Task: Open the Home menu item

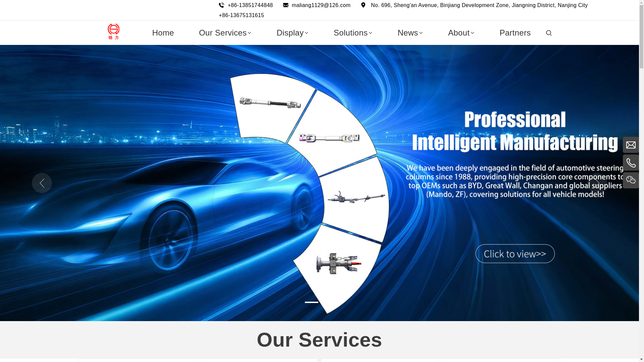Action: point(163,33)
